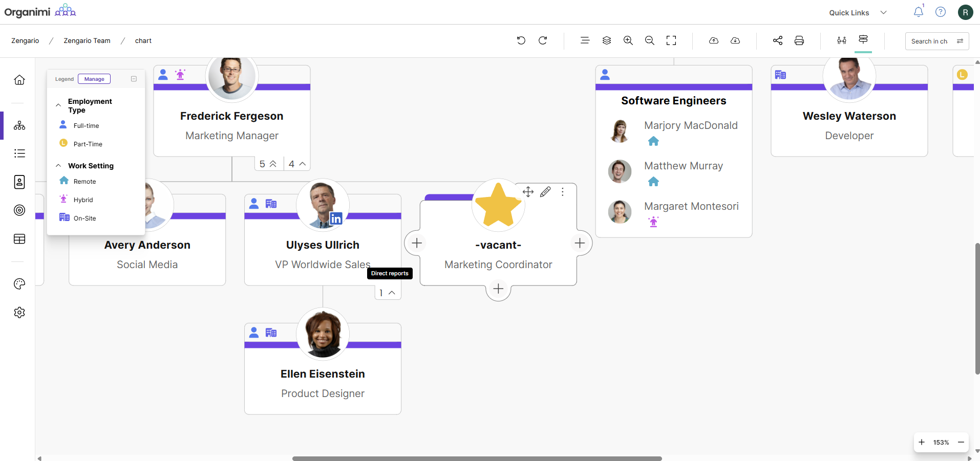Open three-dot menu on vacant card
The image size is (980, 461).
tap(563, 191)
